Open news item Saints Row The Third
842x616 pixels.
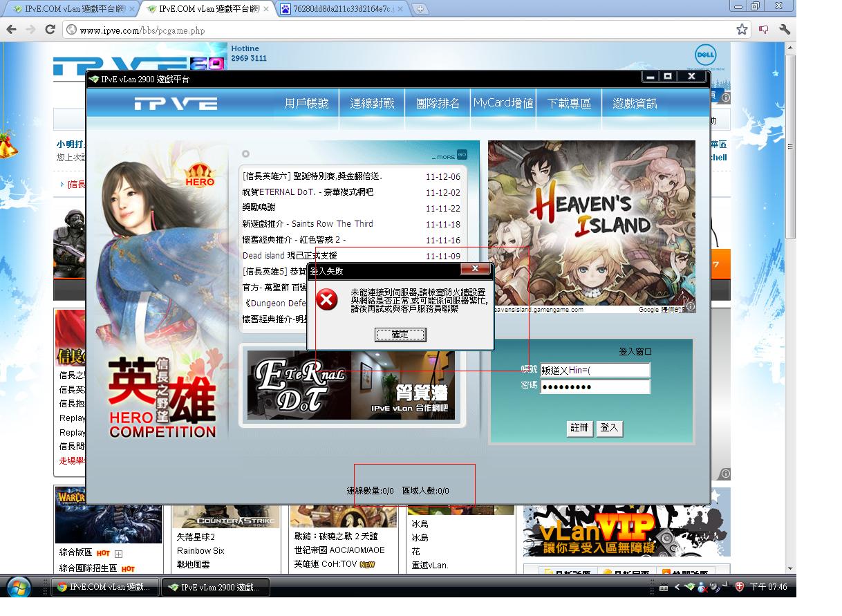coord(308,224)
